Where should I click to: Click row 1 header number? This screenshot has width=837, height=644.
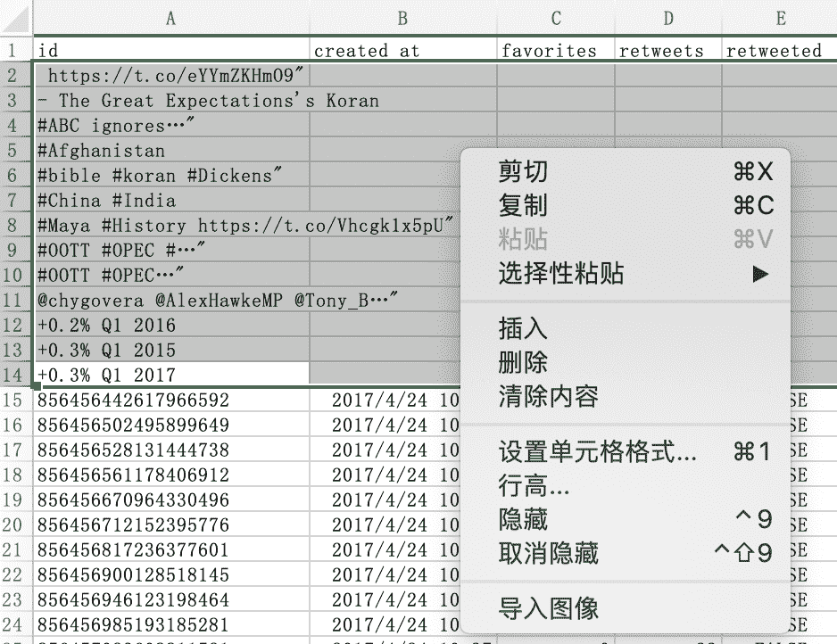12,50
